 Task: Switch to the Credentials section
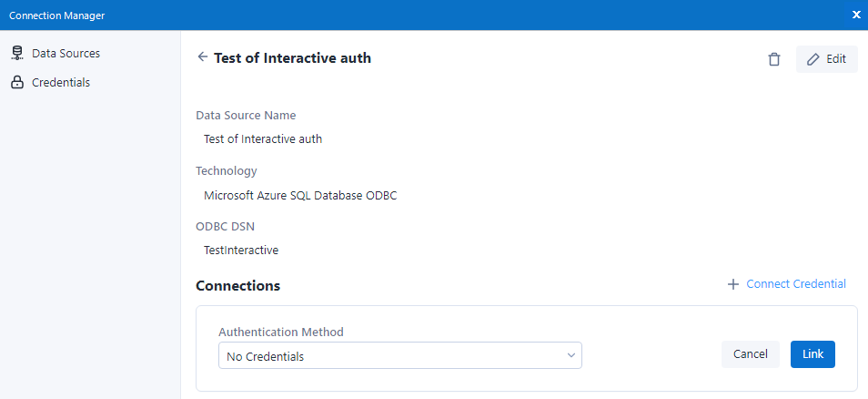[60, 83]
